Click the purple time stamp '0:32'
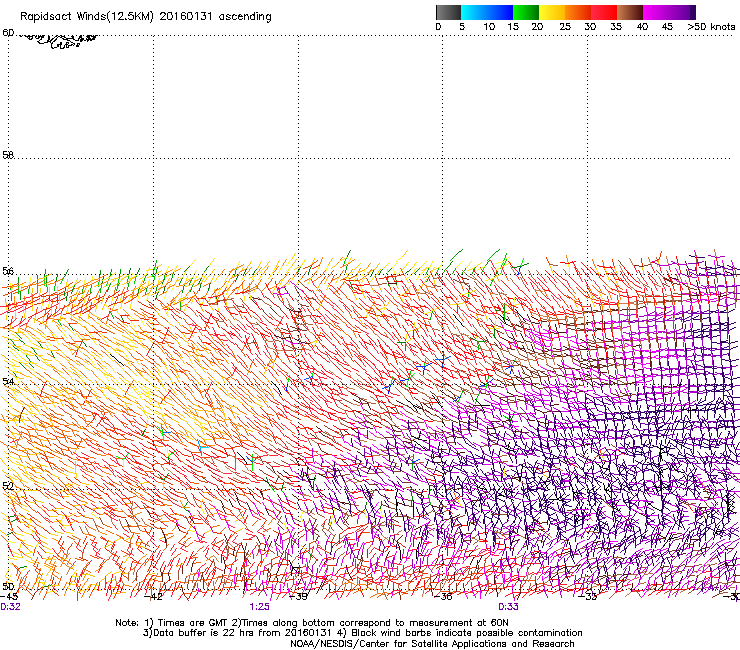This screenshot has height=650, width=740. (10, 607)
